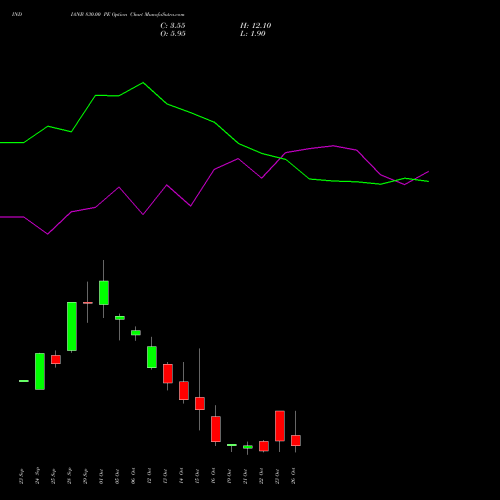Select the 24 Sep date label
500x500 pixels.
point(38,476)
